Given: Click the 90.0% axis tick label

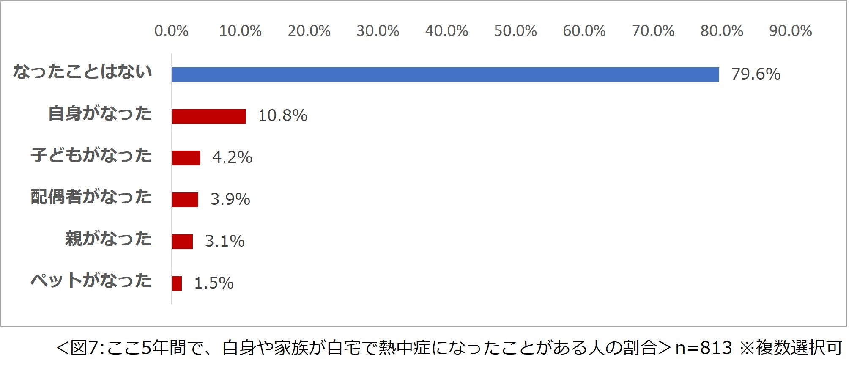Looking at the screenshot, I should click(791, 31).
